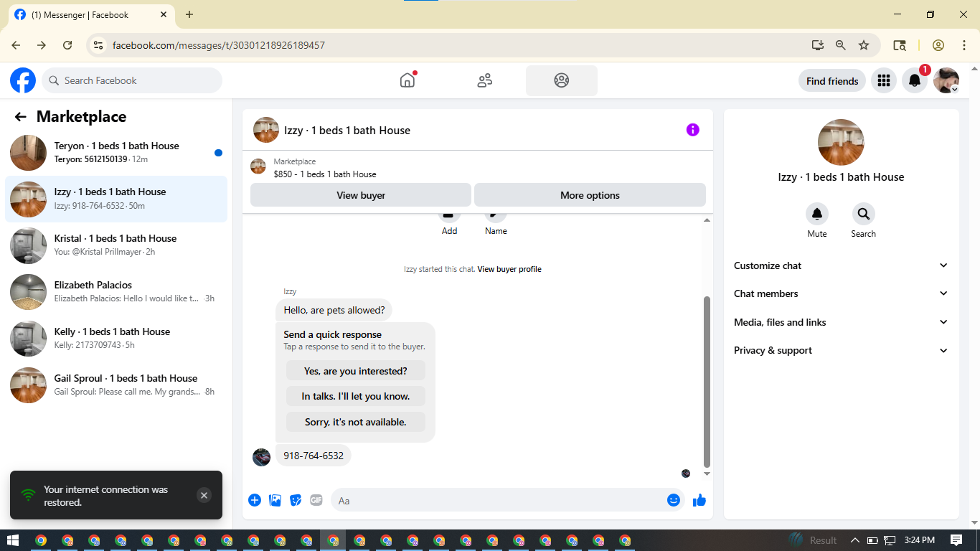Click the $850 listing thumbnail in header
Screen dimensions: 980x551
click(258, 166)
